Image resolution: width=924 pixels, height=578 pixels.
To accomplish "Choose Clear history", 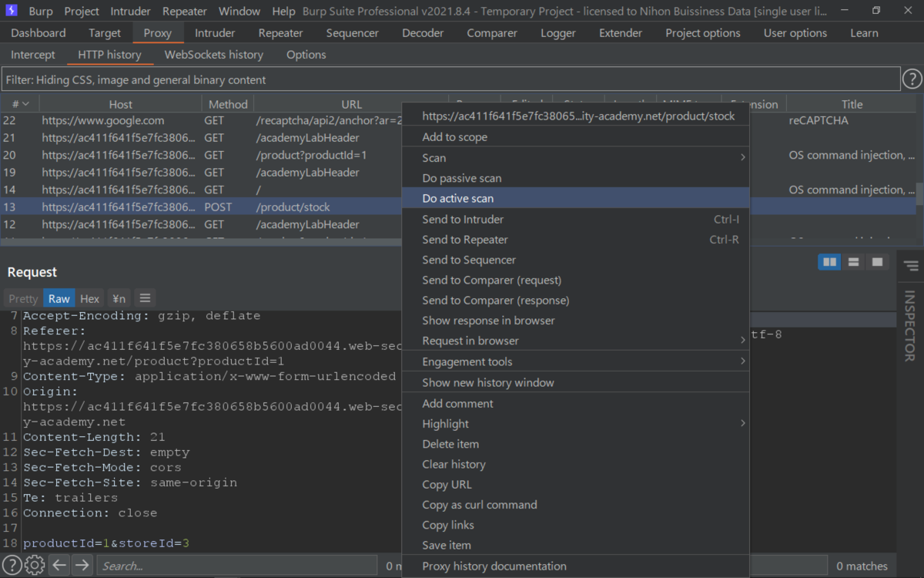I will (x=576, y=464).
